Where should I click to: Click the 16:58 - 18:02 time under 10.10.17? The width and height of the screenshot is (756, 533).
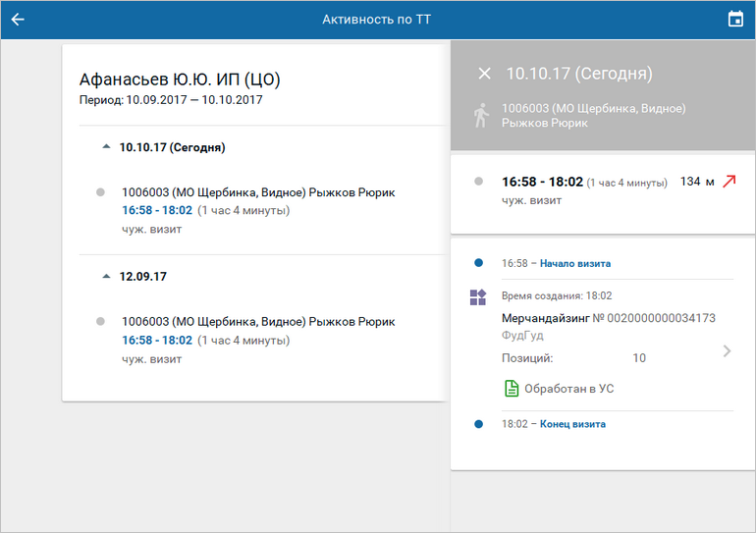(157, 211)
